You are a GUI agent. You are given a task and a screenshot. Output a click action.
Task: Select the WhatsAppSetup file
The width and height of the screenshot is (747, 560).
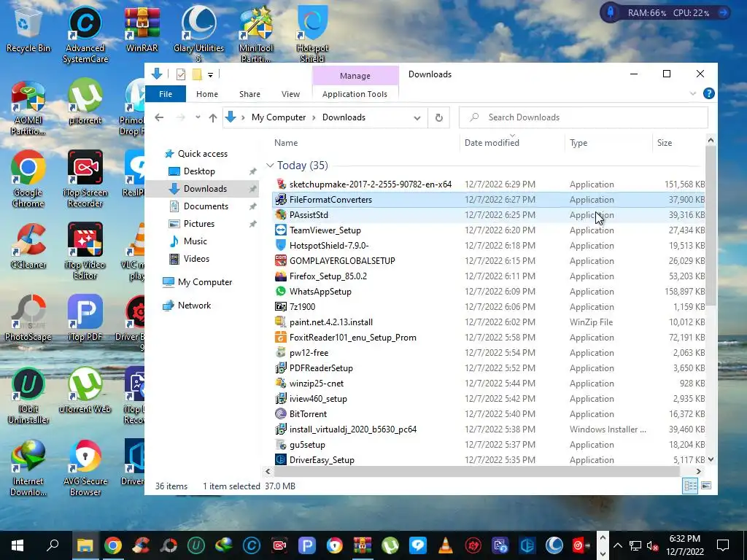tap(489, 292)
